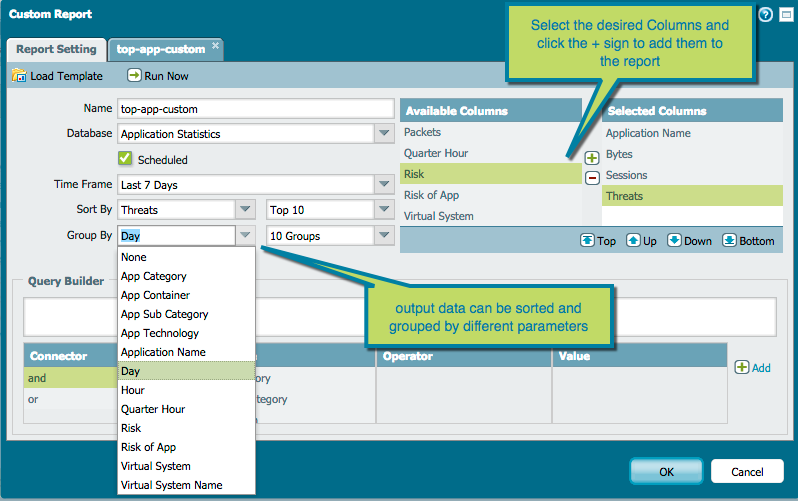Image resolution: width=798 pixels, height=501 pixels.
Task: Select Packets in Available Columns
Action: tap(491, 132)
